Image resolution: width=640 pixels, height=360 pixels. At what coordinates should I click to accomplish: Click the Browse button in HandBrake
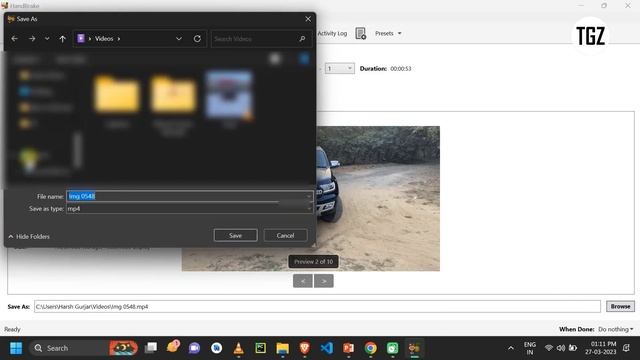[x=620, y=306]
